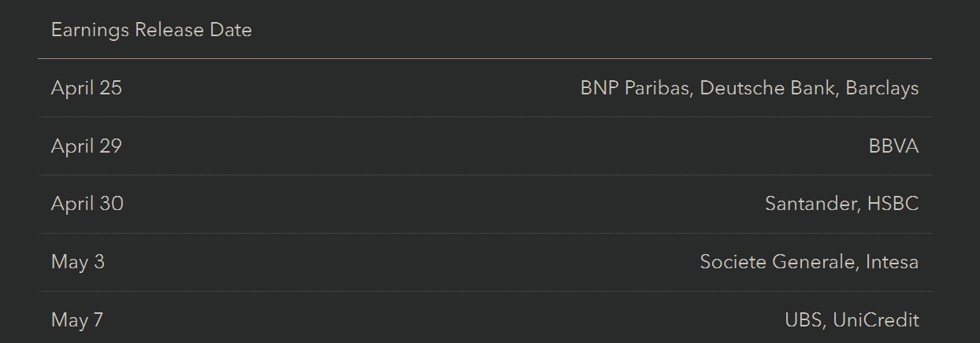Select the May 7 date cell
Image resolution: width=980 pixels, height=343 pixels.
point(77,320)
